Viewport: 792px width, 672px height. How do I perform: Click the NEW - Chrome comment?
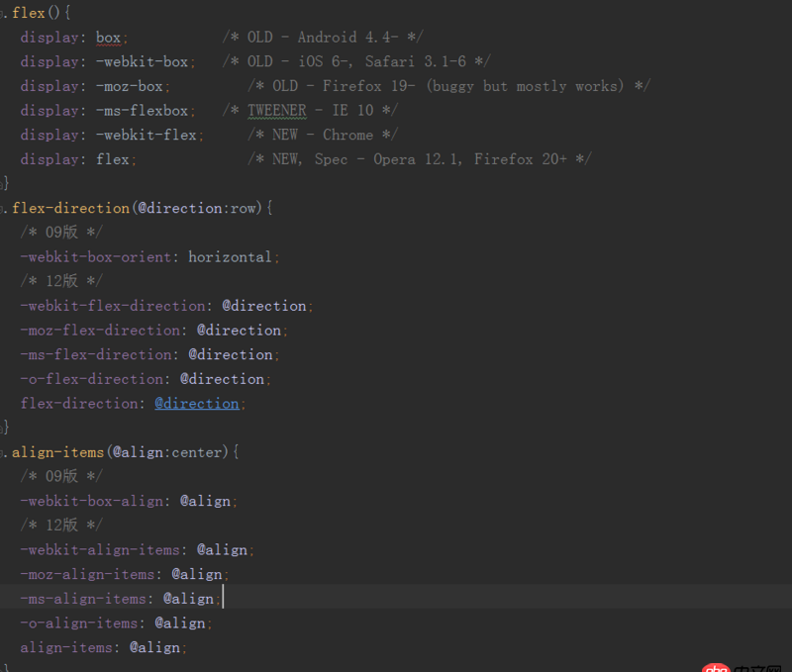pos(310,136)
